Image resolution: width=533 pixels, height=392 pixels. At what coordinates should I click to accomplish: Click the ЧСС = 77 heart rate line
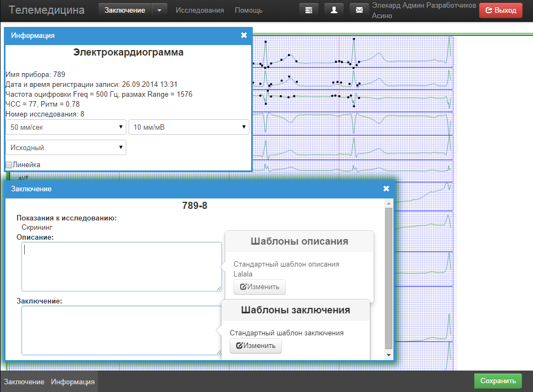point(42,104)
